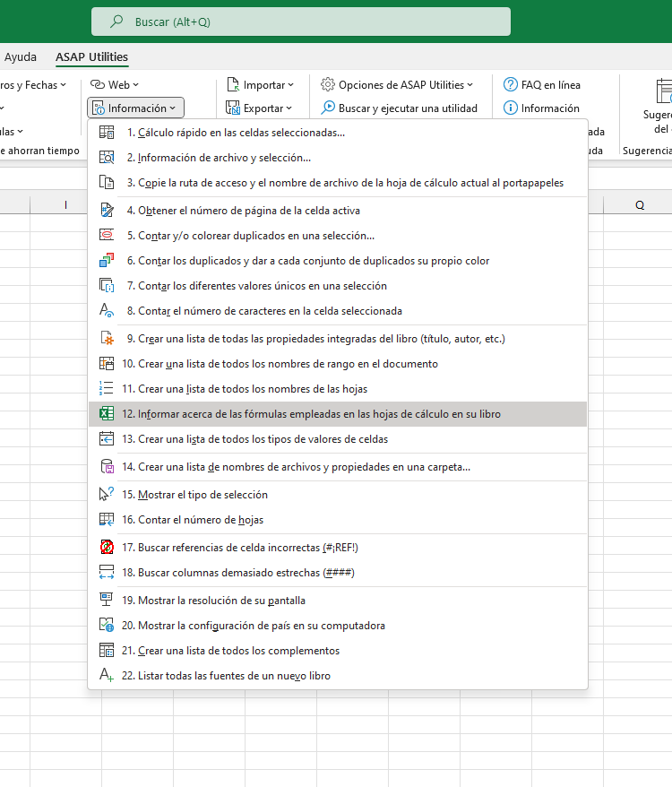Click the workbook properties icon for item 9
This screenshot has height=787, width=672.
point(107,339)
